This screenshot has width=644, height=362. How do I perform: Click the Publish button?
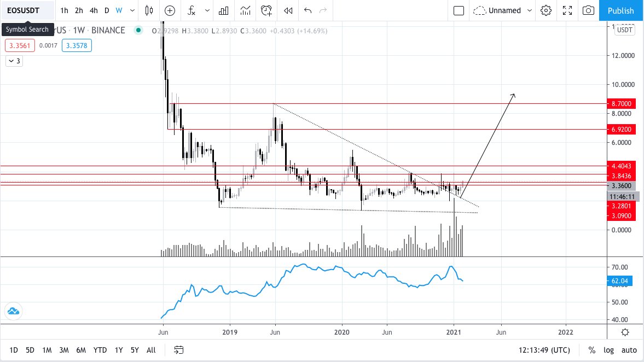click(x=620, y=11)
